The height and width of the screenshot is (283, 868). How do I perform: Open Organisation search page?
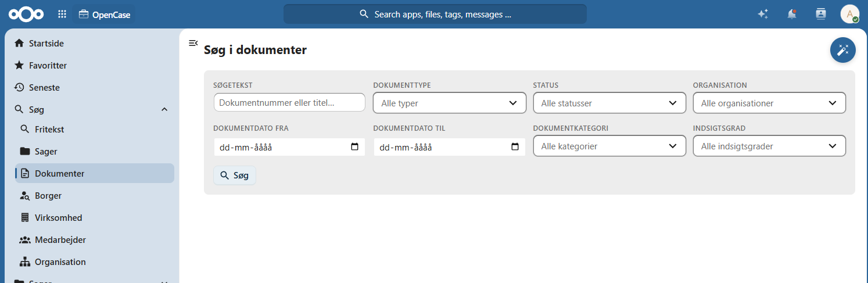[x=94, y=262]
